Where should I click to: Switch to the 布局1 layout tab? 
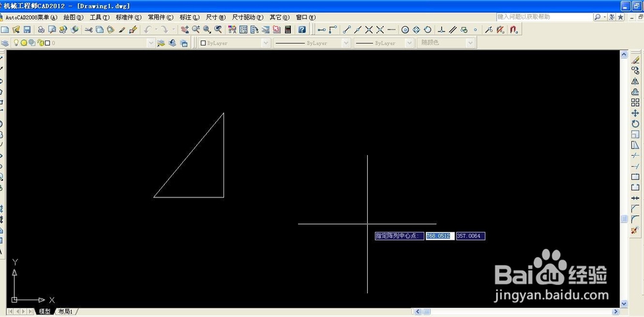(66, 312)
